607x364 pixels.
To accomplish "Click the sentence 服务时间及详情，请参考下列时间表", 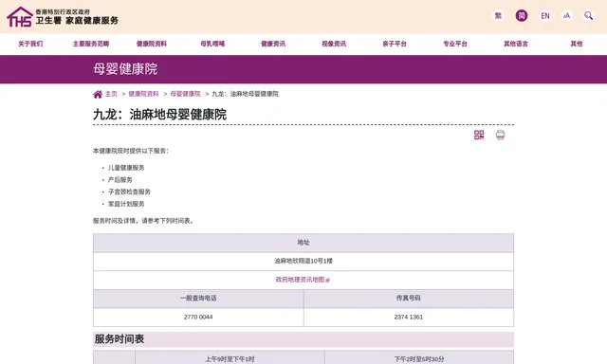I will point(143,221).
